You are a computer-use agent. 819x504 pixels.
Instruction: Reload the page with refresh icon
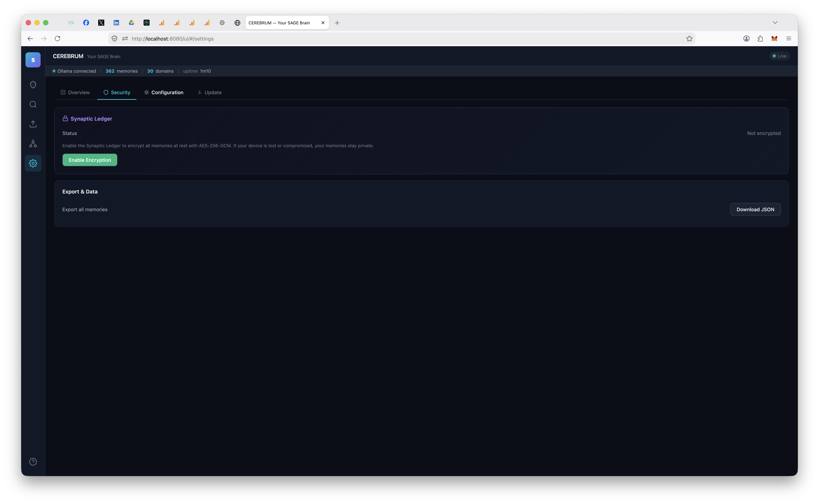(57, 39)
